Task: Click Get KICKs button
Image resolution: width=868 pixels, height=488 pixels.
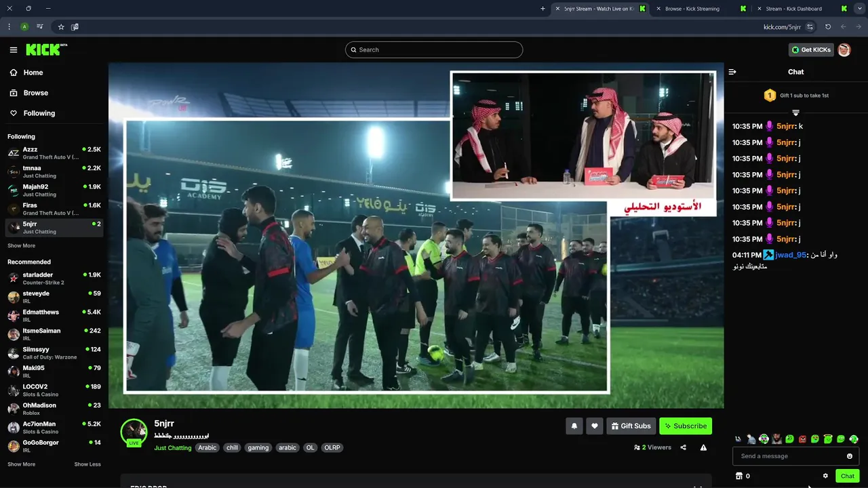Action: pyautogui.click(x=811, y=49)
